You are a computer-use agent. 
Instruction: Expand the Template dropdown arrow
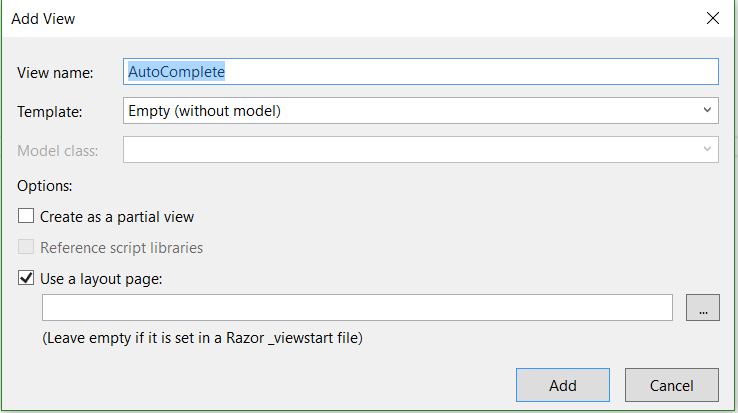click(707, 110)
